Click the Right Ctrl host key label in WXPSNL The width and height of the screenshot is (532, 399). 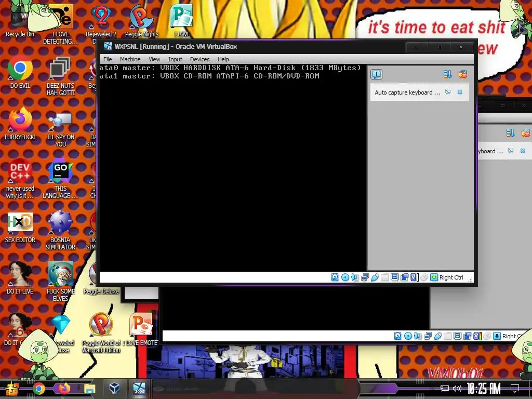pyautogui.click(x=451, y=277)
